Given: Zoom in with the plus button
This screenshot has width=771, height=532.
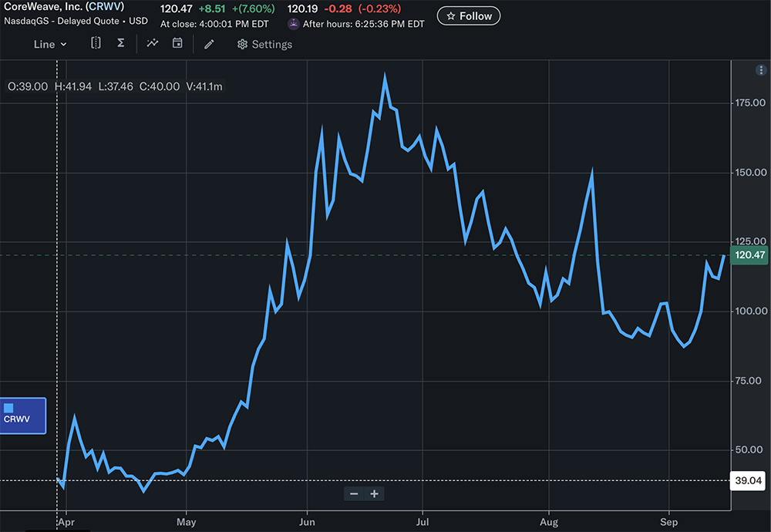Looking at the screenshot, I should [x=374, y=493].
